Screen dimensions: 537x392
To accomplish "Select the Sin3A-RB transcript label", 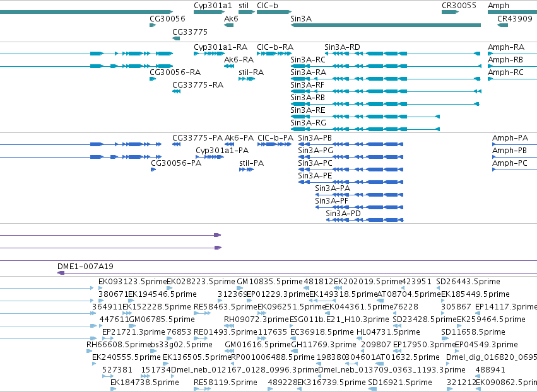I will [x=307, y=98].
